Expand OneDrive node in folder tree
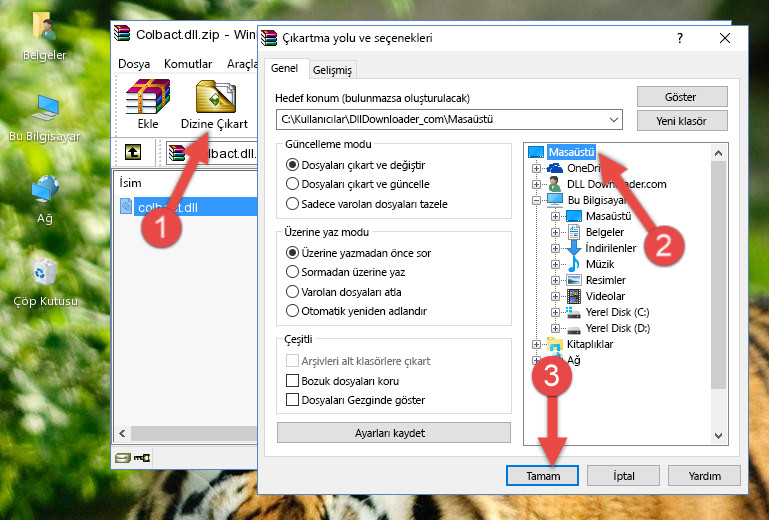 point(537,168)
